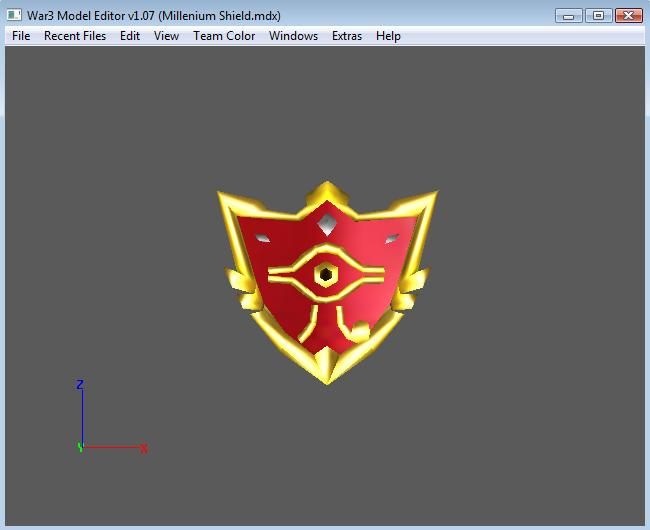Open the View menu
This screenshot has height=530, width=650.
tap(166, 36)
